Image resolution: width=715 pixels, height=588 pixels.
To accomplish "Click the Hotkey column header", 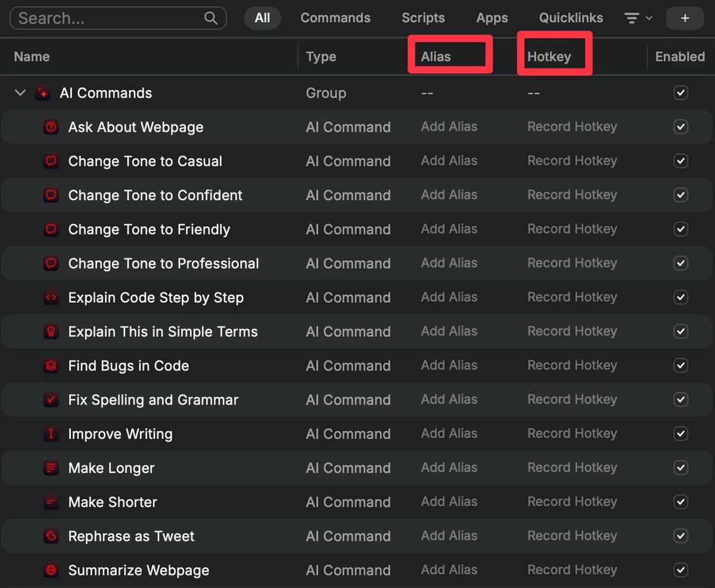I will tap(549, 57).
